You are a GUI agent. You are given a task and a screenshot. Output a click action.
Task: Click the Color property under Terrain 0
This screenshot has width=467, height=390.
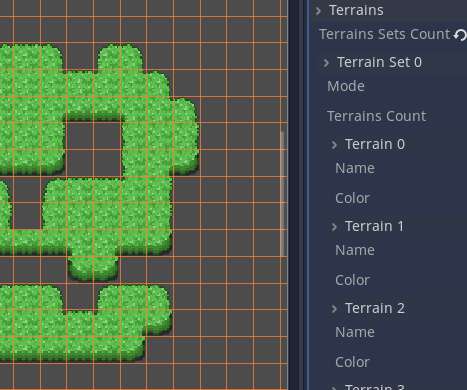pyautogui.click(x=352, y=198)
